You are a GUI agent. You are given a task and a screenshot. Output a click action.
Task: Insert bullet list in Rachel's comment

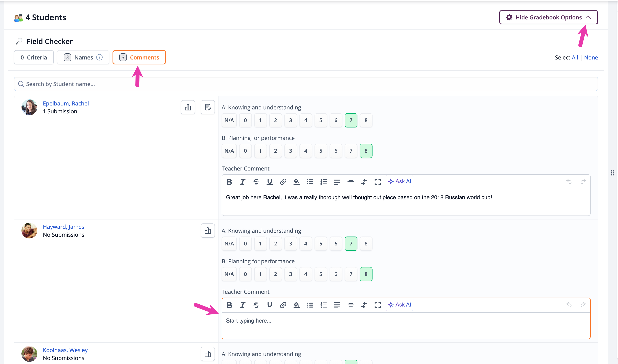(x=310, y=182)
